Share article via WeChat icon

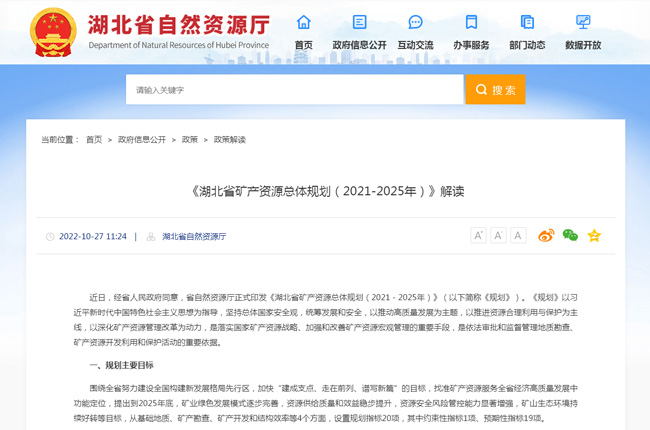tap(570, 236)
